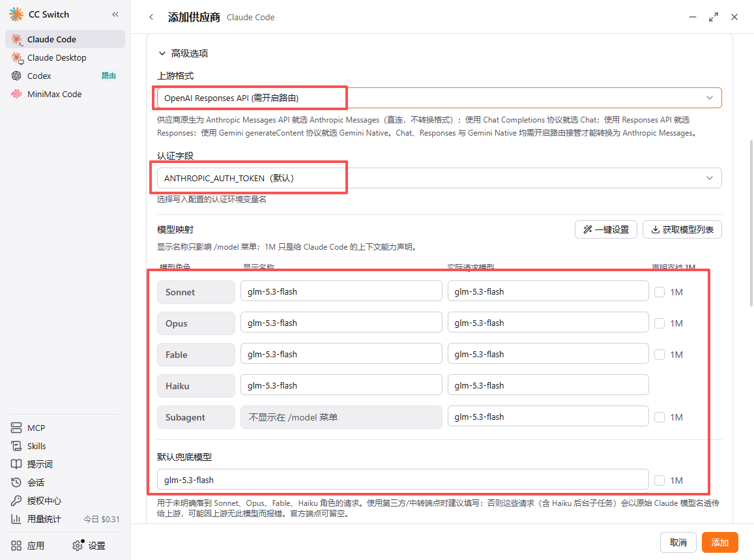Click the vertical scrollbar of the dialog

tap(751, 223)
